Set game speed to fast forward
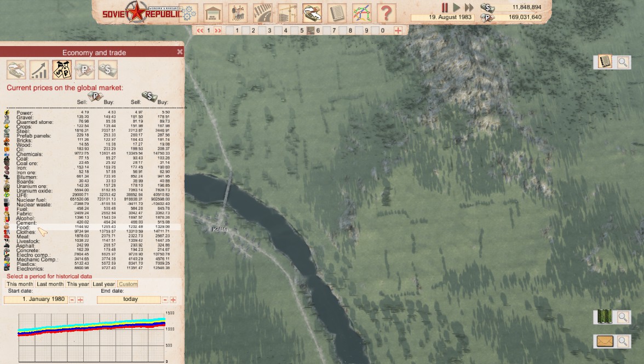 tap(469, 8)
